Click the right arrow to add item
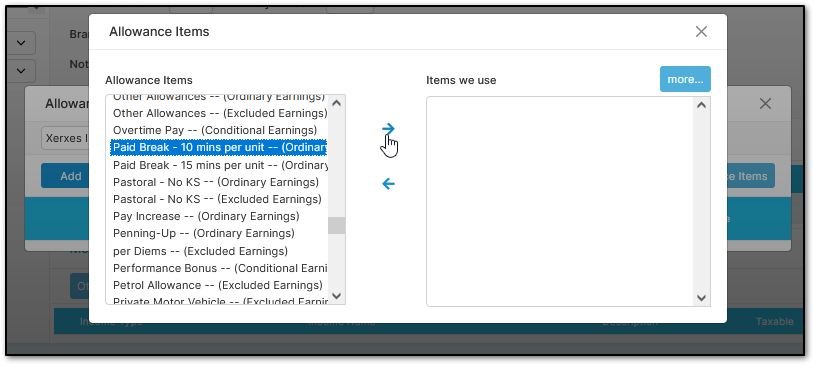Screen dimensions: 814x365 pyautogui.click(x=388, y=129)
